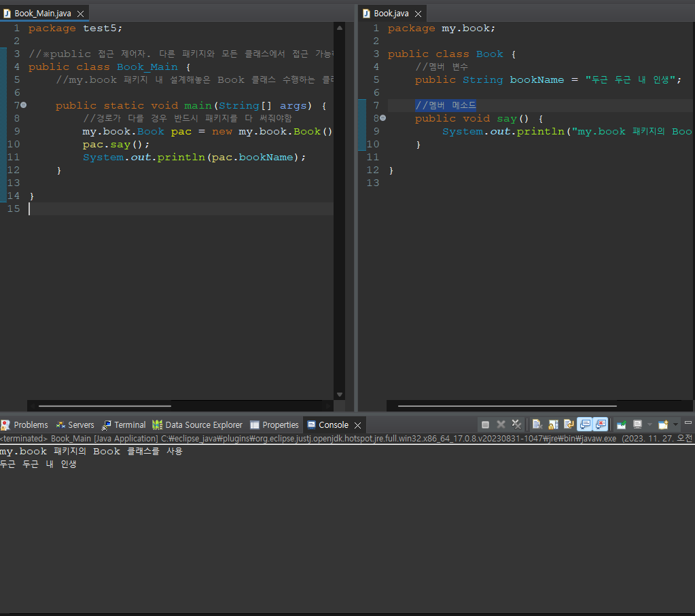Click 'package test5;' line in Book_Main.java
Screen dimensions: 695x616
[x=75, y=29]
